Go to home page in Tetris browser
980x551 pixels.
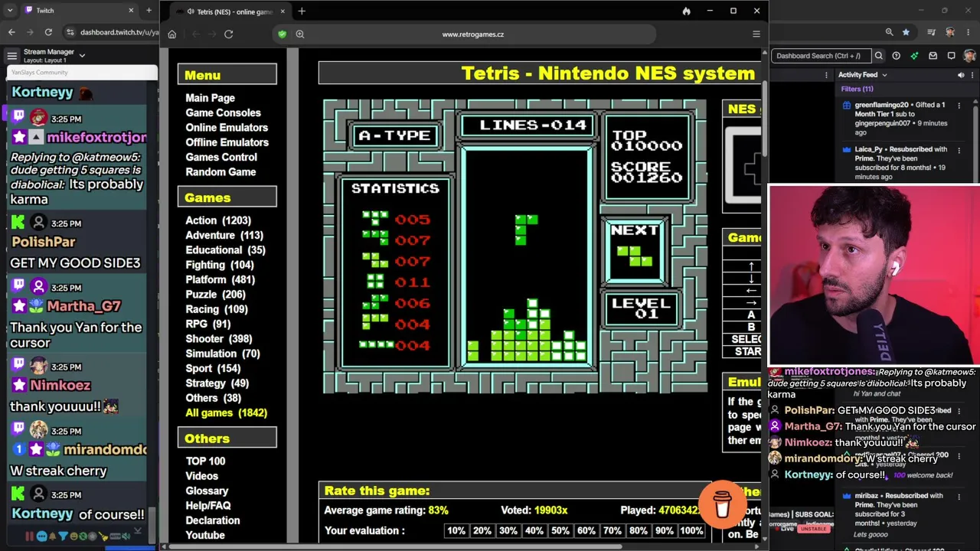pyautogui.click(x=172, y=34)
